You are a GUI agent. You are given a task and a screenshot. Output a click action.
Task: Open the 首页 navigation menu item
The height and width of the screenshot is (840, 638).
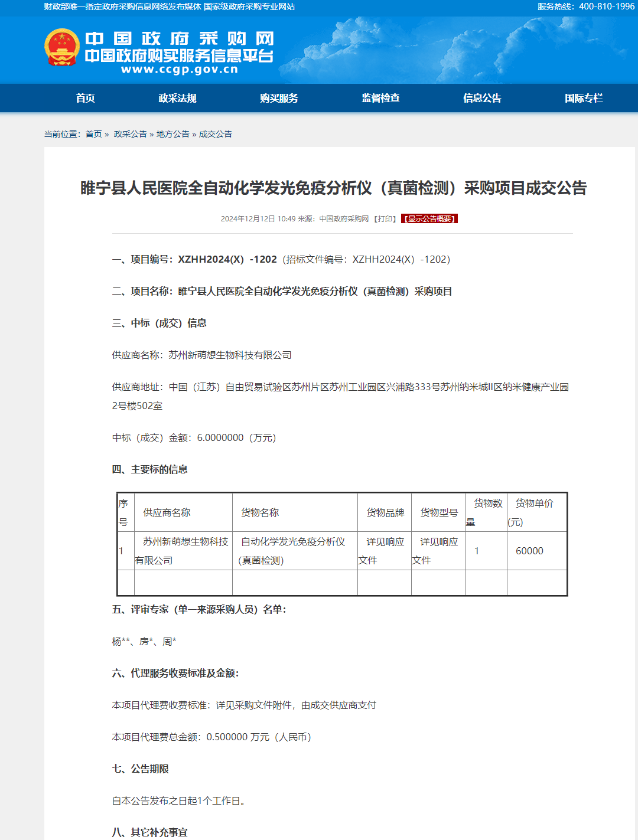pos(85,98)
